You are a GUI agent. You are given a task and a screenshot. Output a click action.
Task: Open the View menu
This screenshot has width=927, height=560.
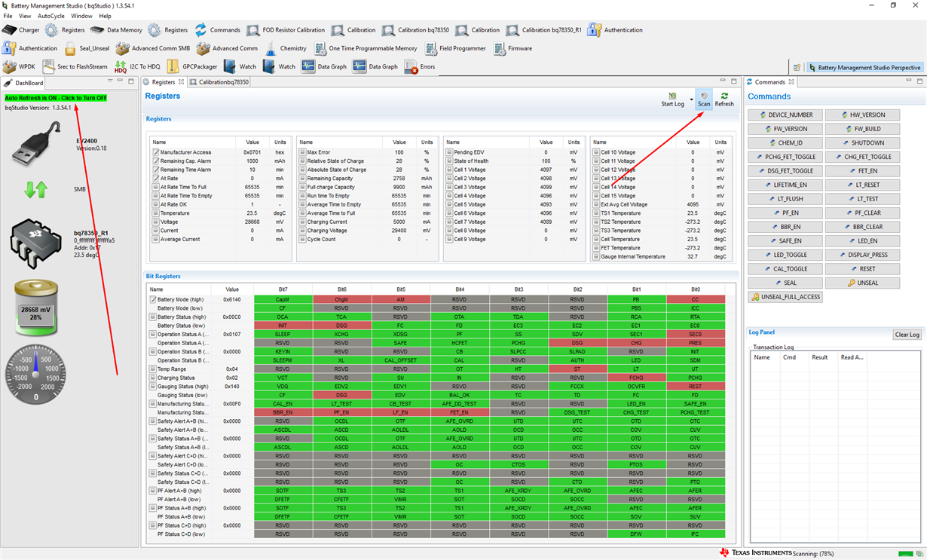25,16
